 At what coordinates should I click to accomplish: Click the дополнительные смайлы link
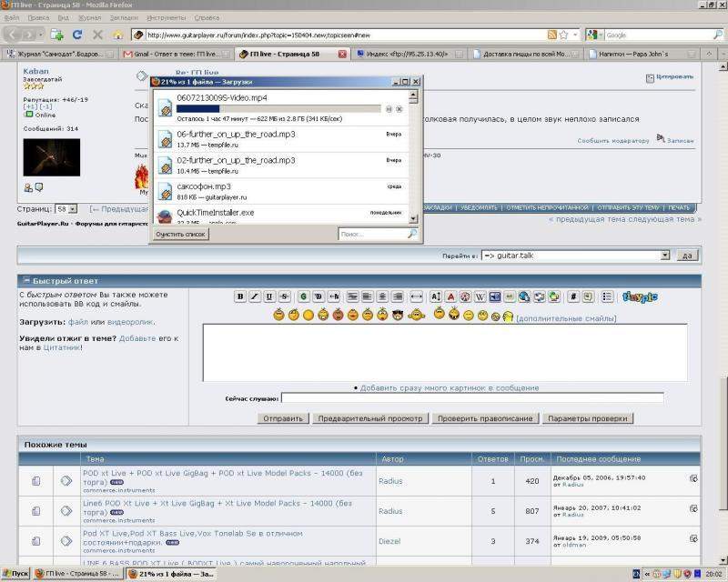pos(566,318)
